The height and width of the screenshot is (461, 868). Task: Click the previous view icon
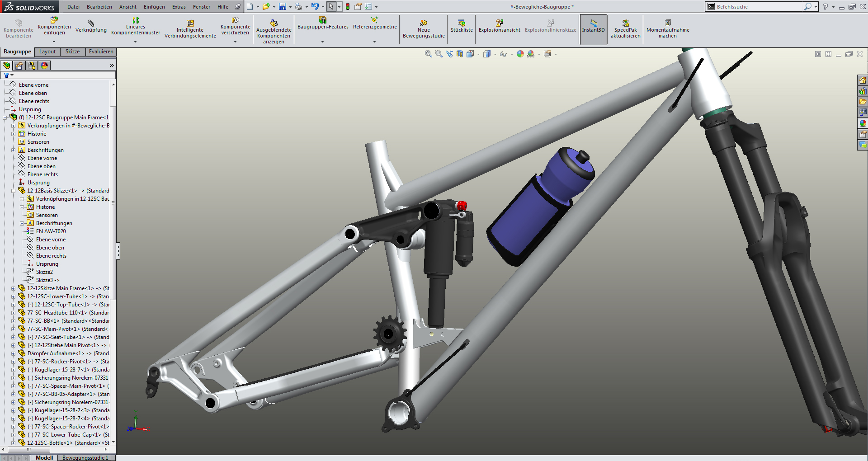click(449, 54)
